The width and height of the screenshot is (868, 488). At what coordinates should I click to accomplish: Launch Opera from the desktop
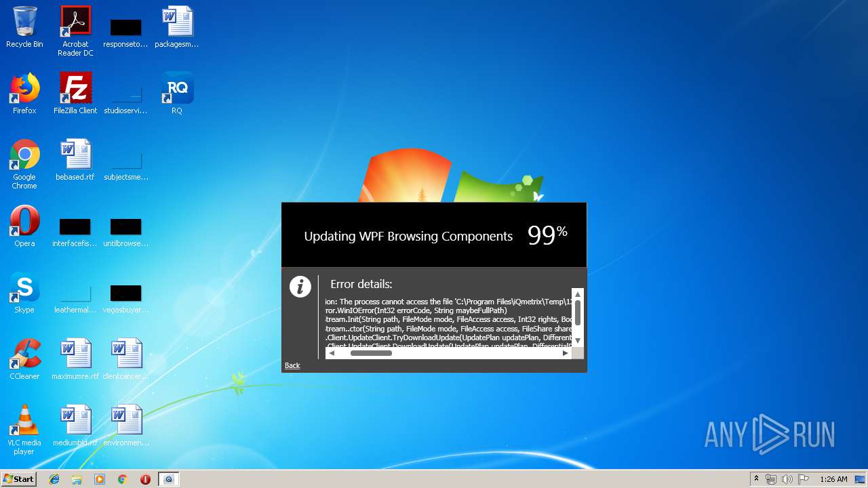[x=24, y=226]
